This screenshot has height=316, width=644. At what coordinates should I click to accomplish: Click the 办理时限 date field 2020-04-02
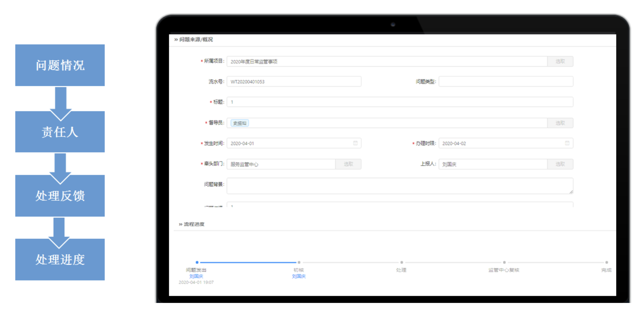pos(506,143)
